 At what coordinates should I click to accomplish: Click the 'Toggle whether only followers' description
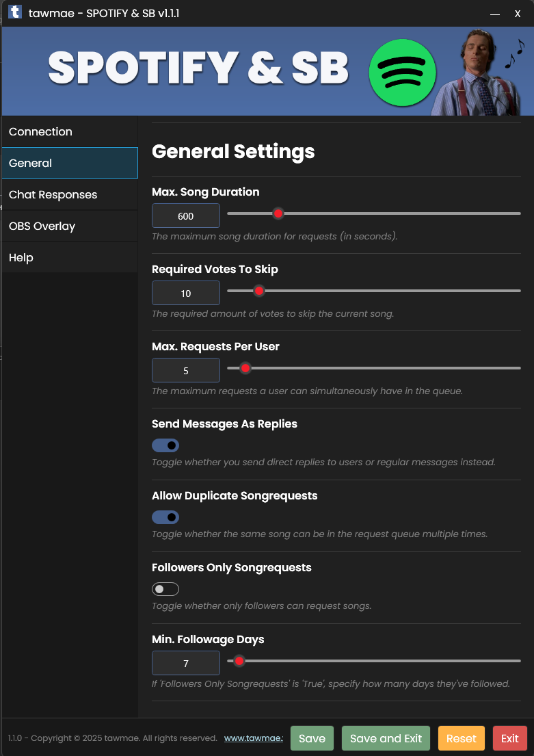point(262,605)
